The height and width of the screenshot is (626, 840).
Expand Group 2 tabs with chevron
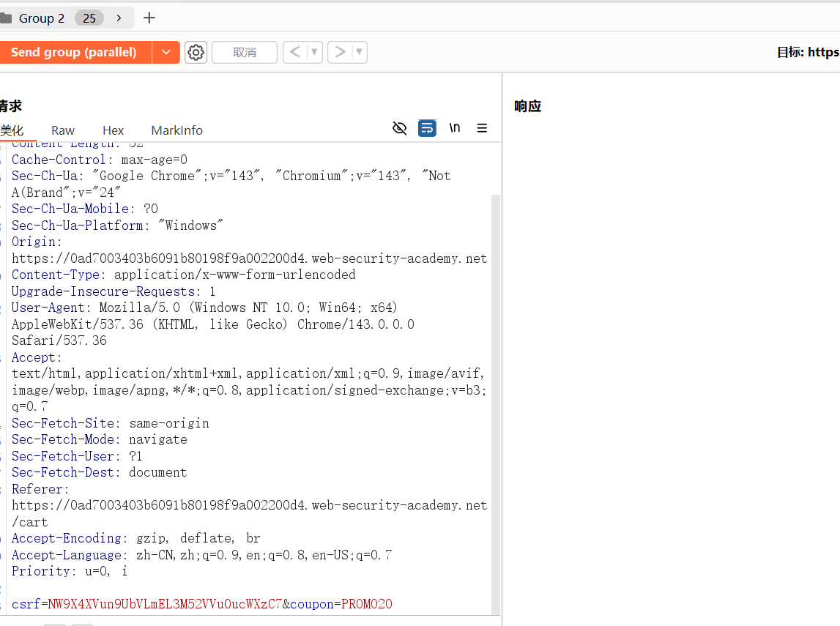119,18
